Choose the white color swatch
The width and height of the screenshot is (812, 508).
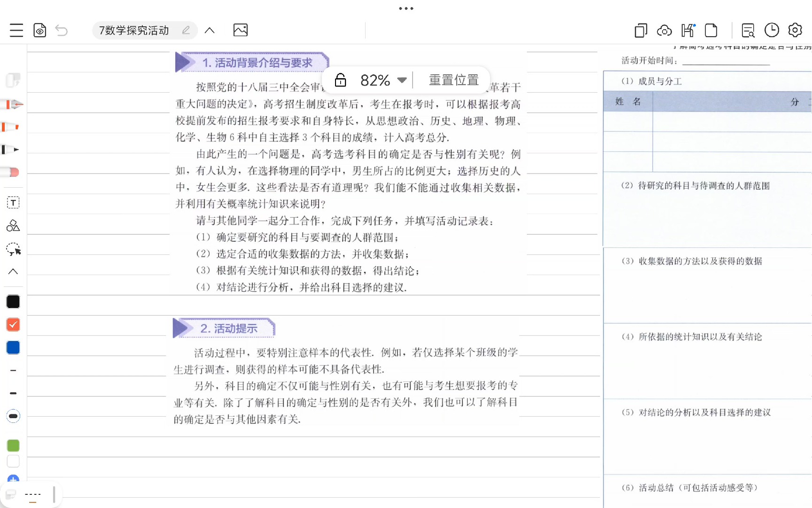click(x=13, y=461)
